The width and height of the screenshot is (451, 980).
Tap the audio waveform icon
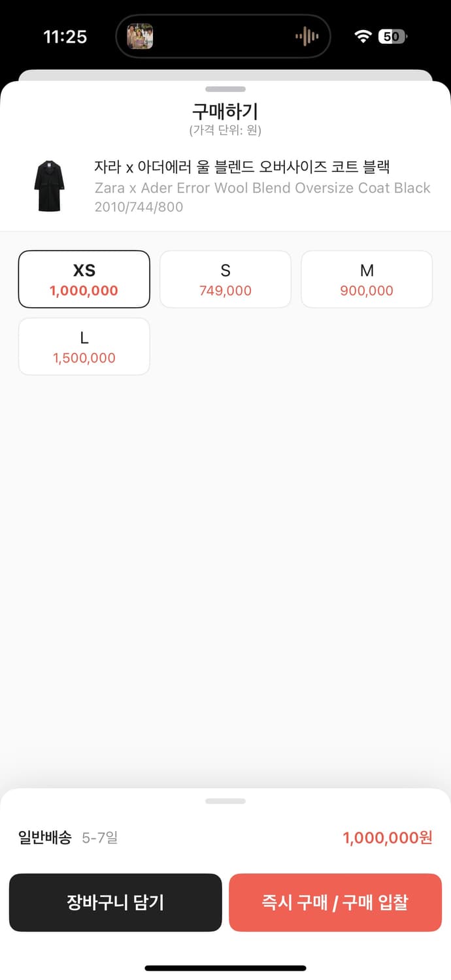coord(307,37)
